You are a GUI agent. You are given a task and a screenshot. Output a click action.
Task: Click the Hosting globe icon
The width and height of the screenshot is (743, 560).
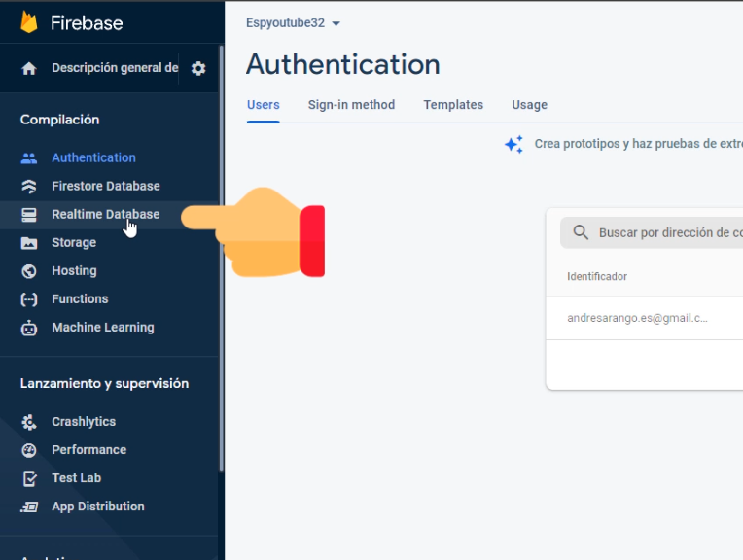[x=29, y=271]
